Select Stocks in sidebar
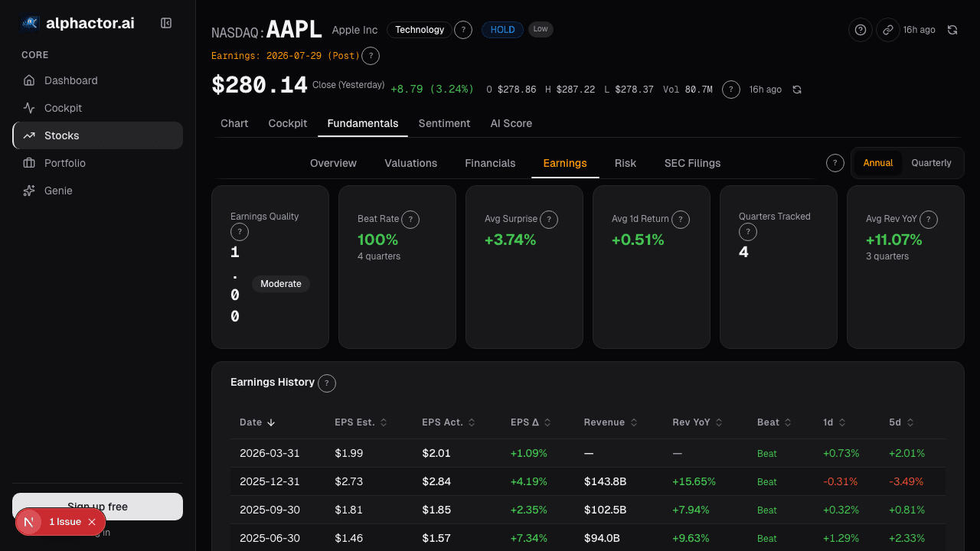Screen dimensions: 980x551 tap(97, 135)
